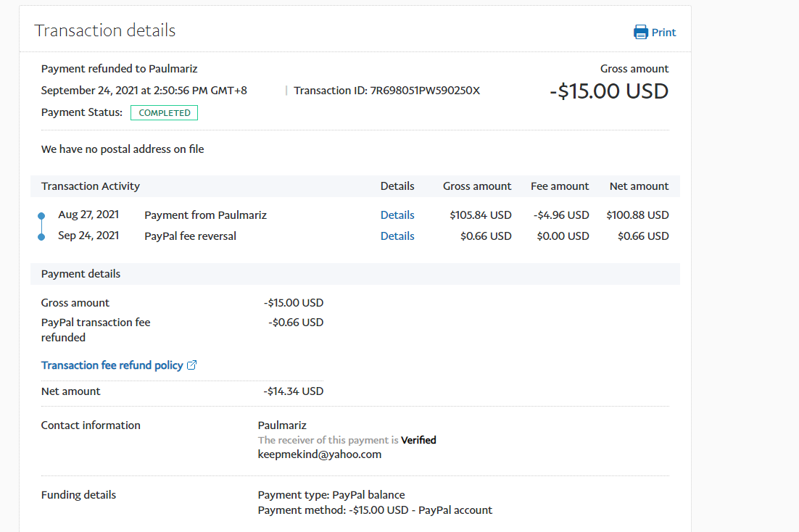The image size is (799, 532).
Task: Open Details for PayPal fee reversal
Action: click(397, 236)
